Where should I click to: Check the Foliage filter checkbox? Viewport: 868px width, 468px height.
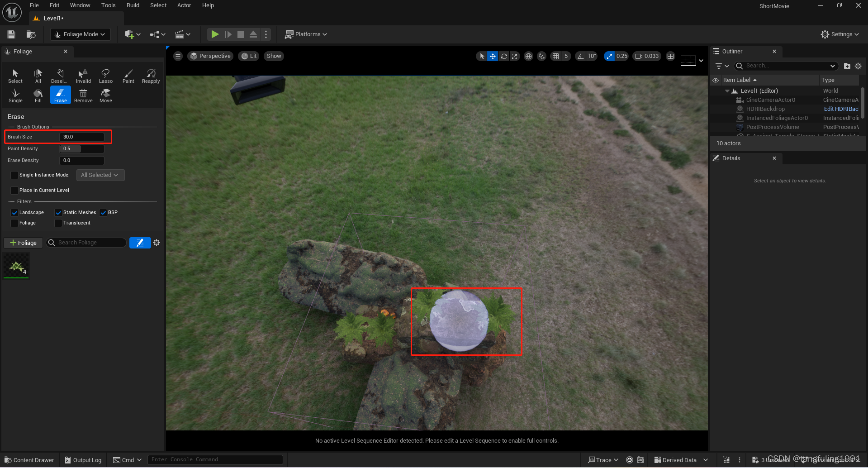point(14,223)
